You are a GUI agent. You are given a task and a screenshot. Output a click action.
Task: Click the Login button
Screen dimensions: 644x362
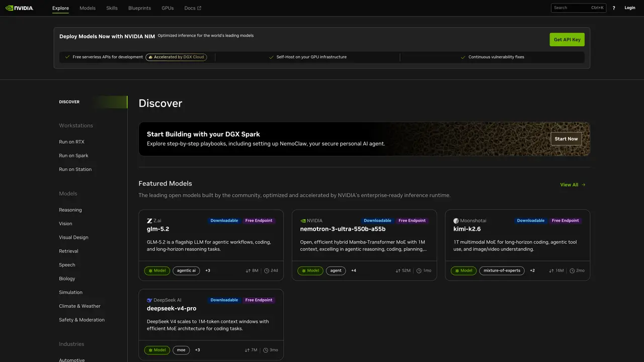pyautogui.click(x=630, y=8)
